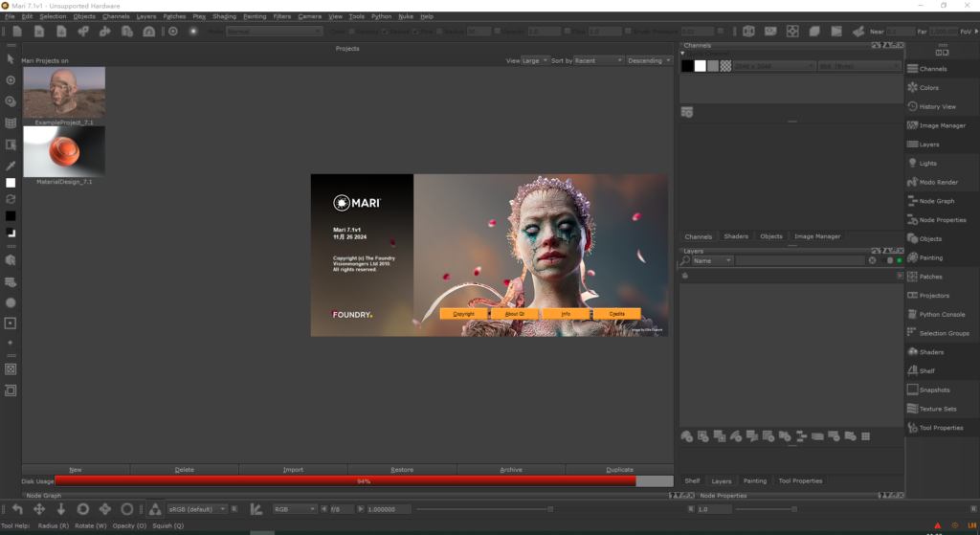Click the exposure slider next to 1.000000
Viewport: 980px width, 535px height.
[x=550, y=509]
